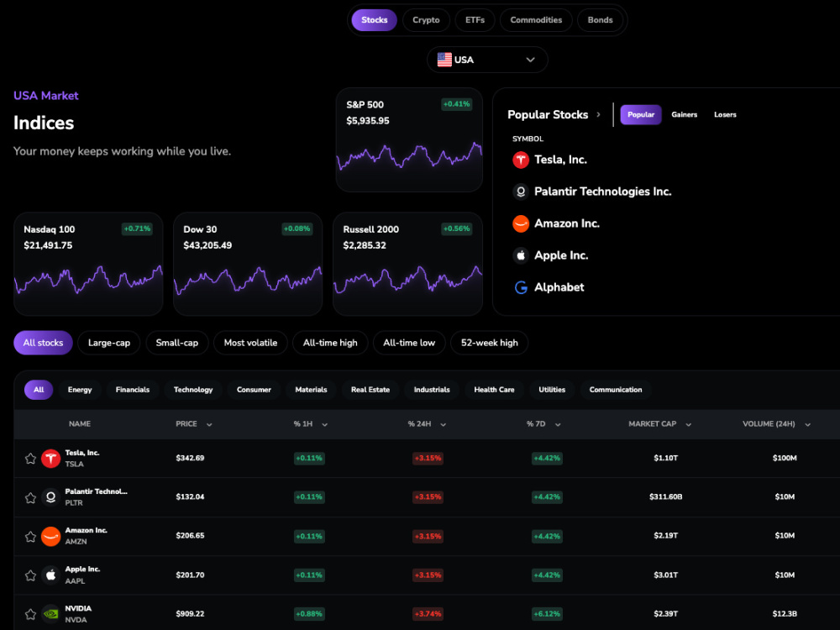Screen dimensions: 840x630
Task: Show All-time low stocks
Action: tap(409, 343)
